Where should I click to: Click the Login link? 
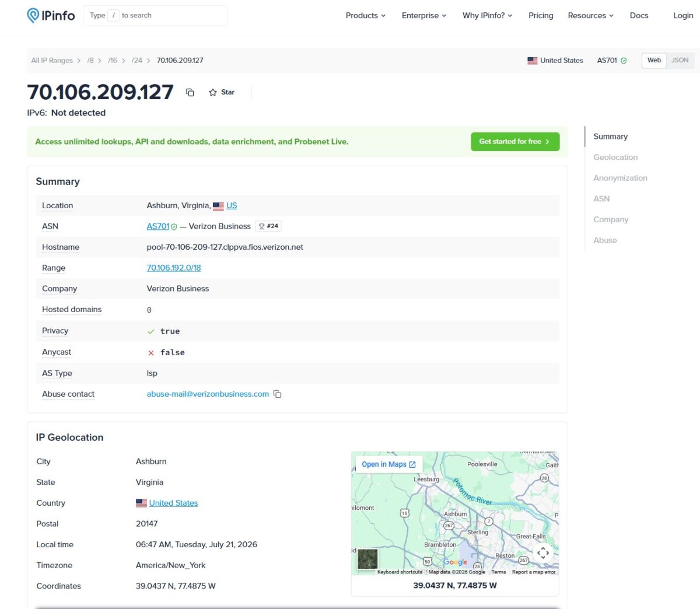pos(683,16)
